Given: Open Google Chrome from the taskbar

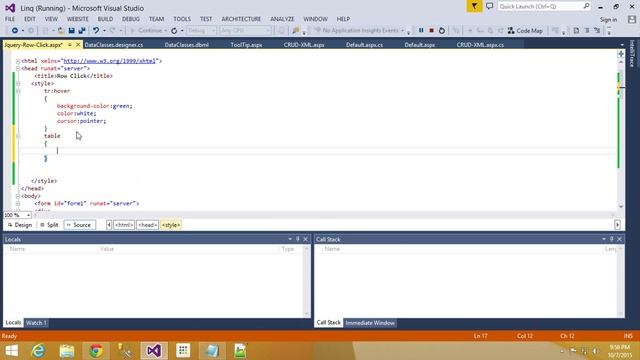Looking at the screenshot, I should 96,351.
